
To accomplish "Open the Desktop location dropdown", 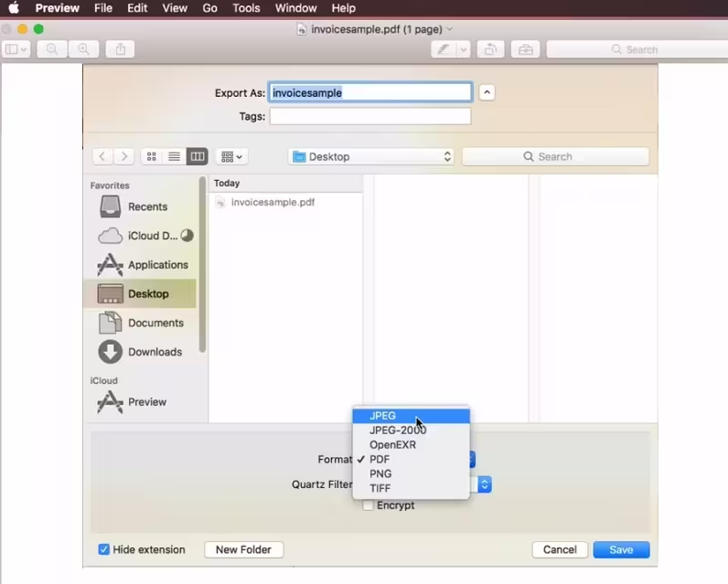I will pos(370,156).
